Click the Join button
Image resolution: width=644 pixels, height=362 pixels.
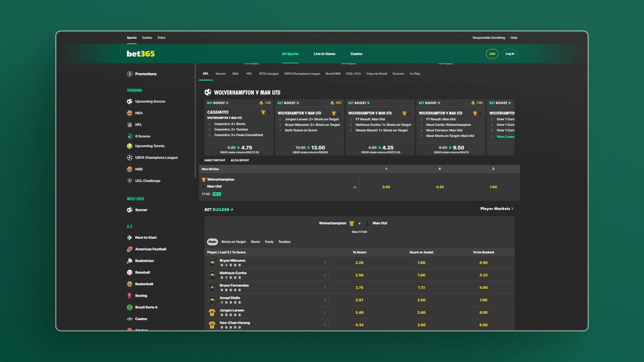(x=492, y=54)
